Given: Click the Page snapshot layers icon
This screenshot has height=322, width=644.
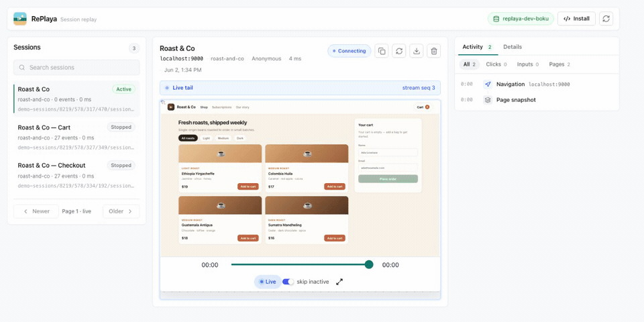Looking at the screenshot, I should [x=488, y=100].
